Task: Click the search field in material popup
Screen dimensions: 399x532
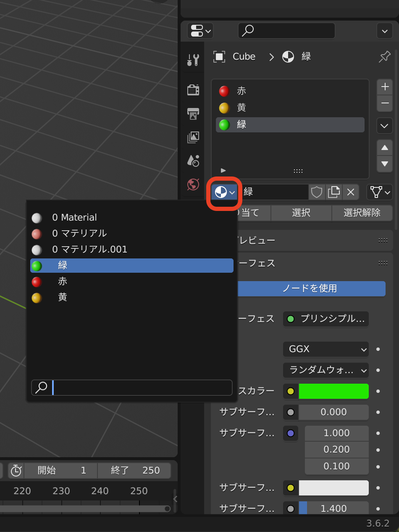Action: pyautogui.click(x=132, y=387)
